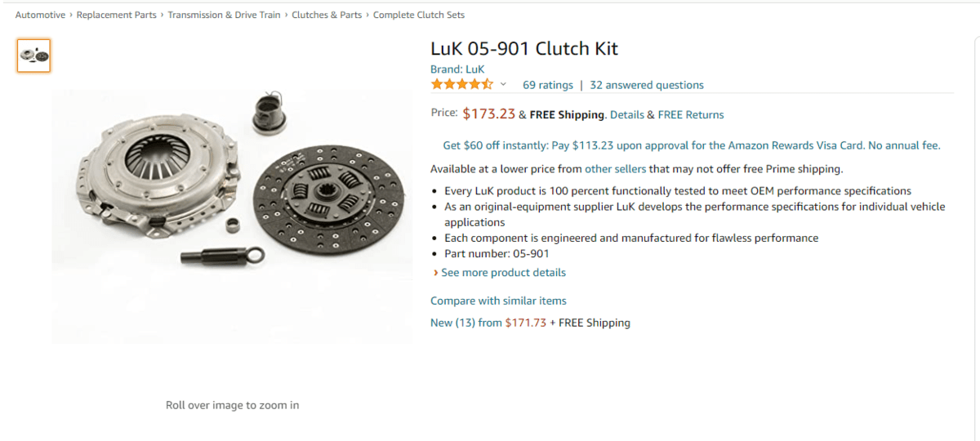Screen dimensions: 980x441
Task: Open Complete Clutch Sets breadcrumb
Action: click(x=419, y=15)
